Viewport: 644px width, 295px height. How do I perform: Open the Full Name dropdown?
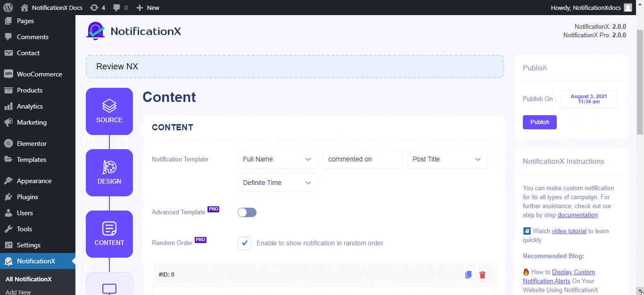click(x=278, y=159)
